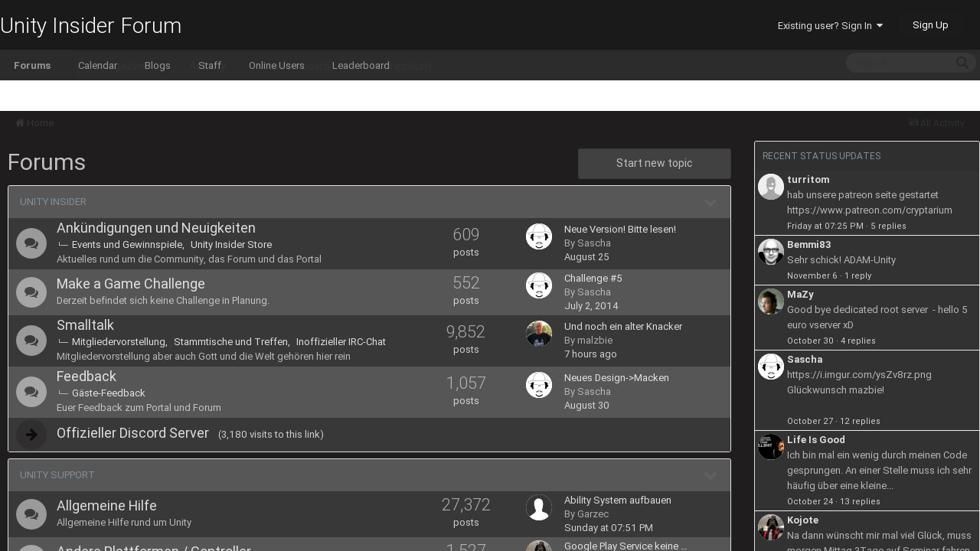
Task: Open Sascha's avatar beside Neues Design post
Action: pos(539,385)
